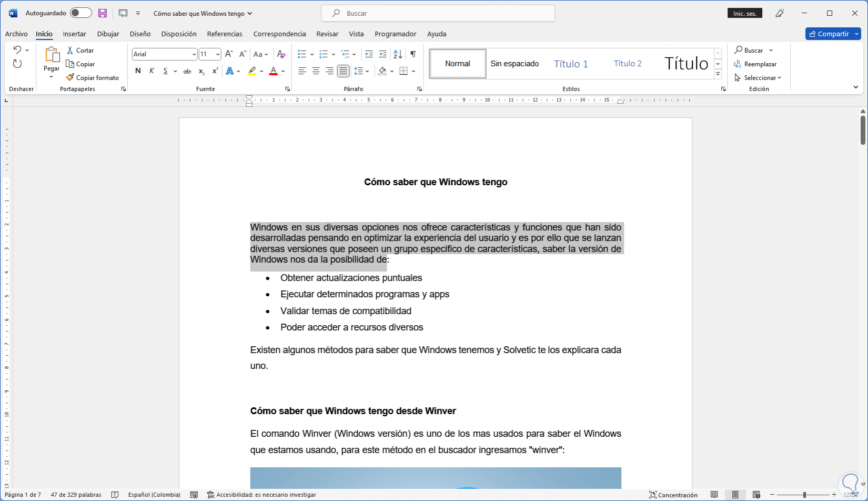Toggle underline (S) formatting

click(x=165, y=71)
